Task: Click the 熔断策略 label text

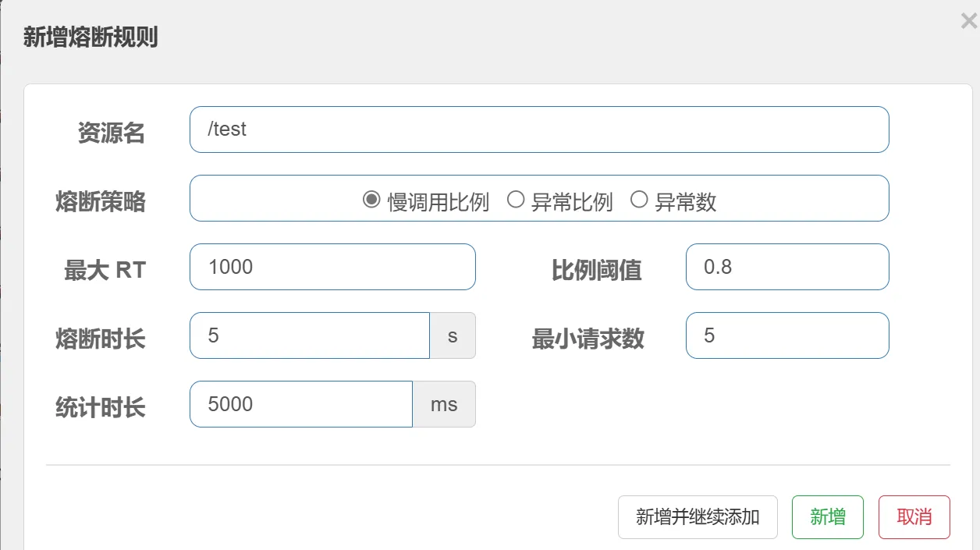Action: 100,202
